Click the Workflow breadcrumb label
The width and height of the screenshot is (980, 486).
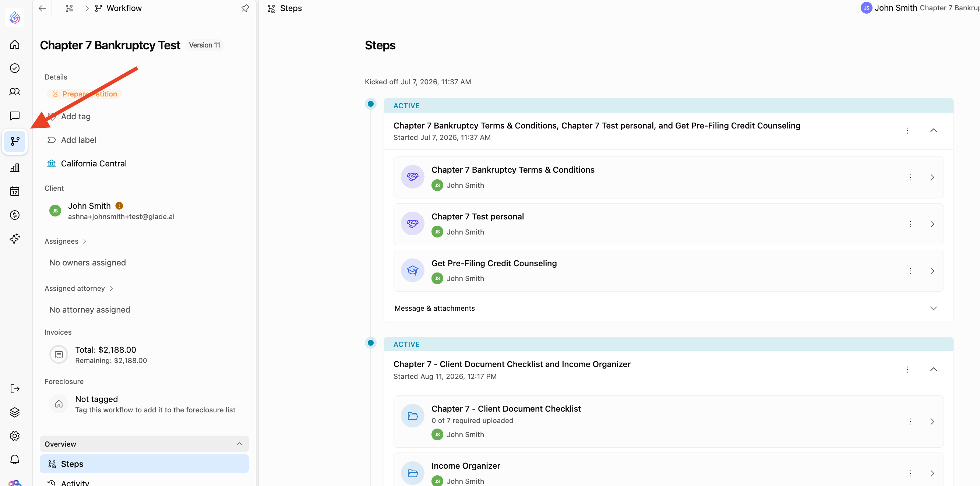tap(124, 8)
